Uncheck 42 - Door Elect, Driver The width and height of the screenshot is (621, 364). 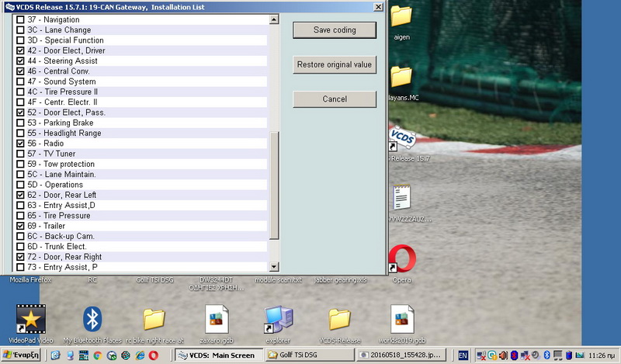[20, 50]
